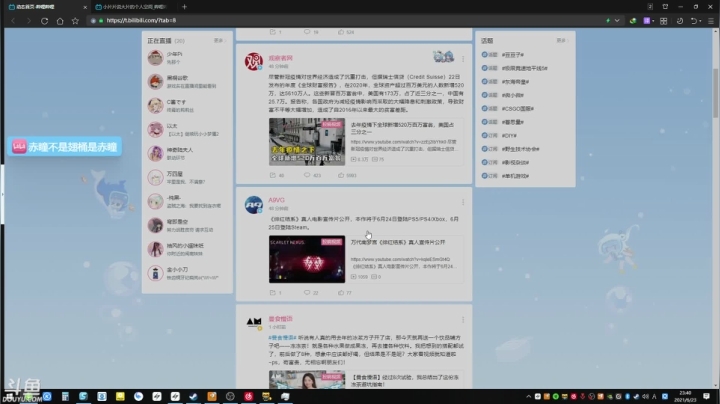
Task: Open browser history clock icon
Action: [x=680, y=21]
